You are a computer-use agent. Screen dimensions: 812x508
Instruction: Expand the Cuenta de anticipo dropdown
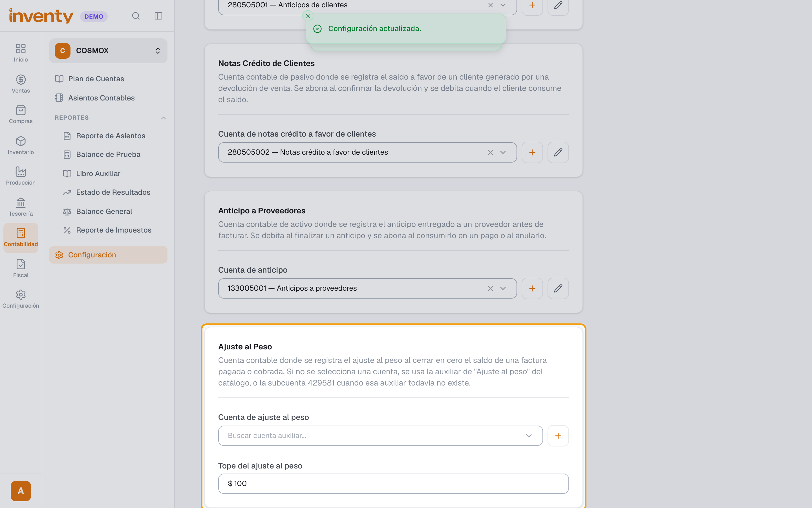coord(503,288)
